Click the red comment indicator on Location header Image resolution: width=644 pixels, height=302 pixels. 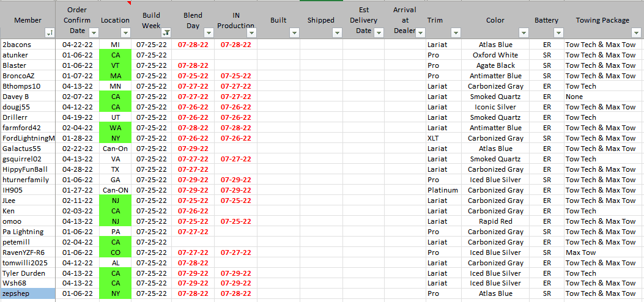pos(130,2)
